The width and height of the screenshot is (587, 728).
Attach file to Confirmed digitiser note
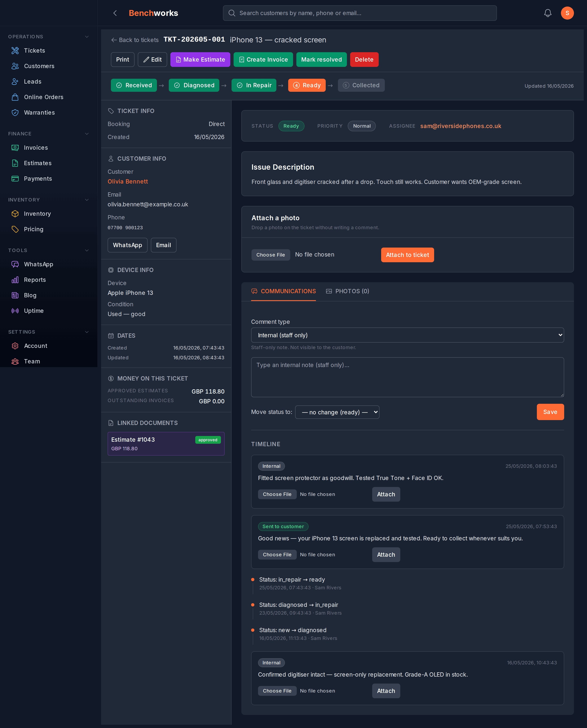click(386, 691)
